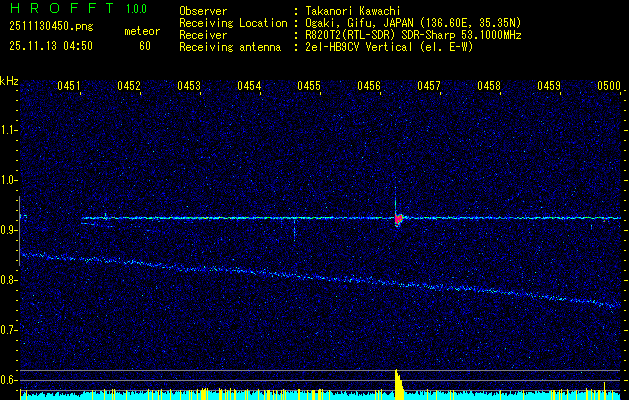
Task: Click the red meteor echo burst
Action: coord(398,218)
